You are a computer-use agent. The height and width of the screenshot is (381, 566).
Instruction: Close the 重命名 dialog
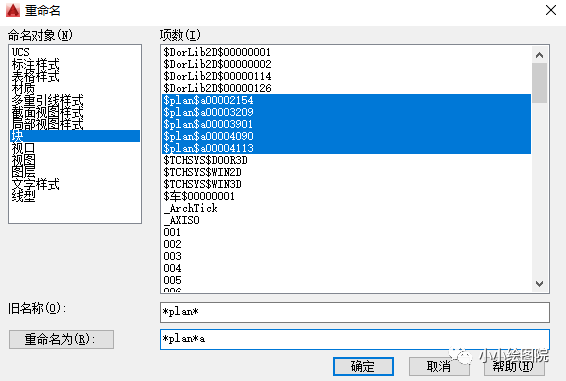551,10
